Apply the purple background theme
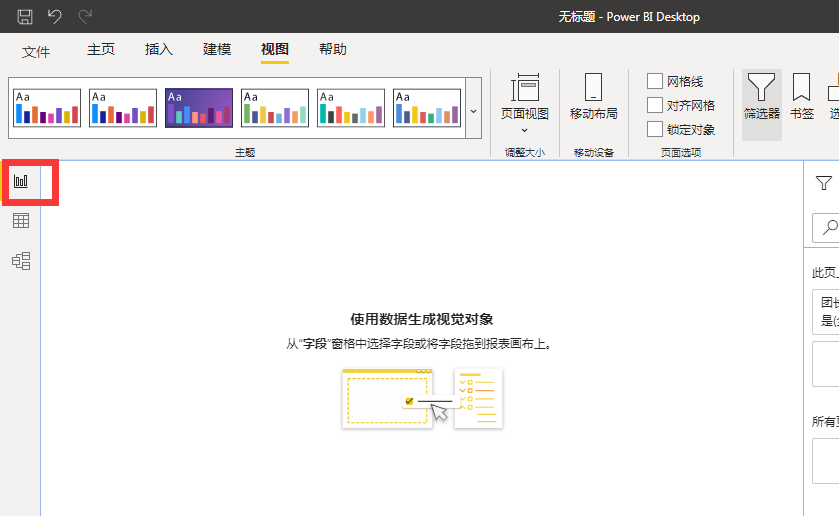 [199, 108]
